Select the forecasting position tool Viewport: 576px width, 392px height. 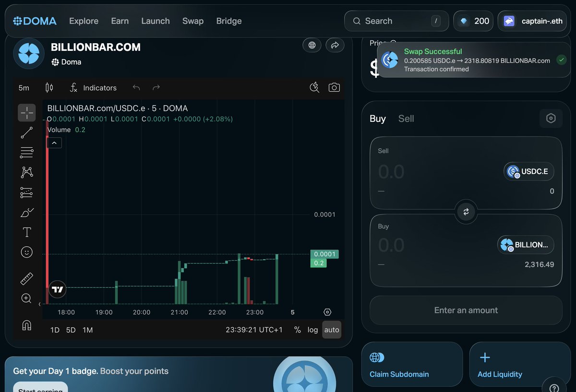(x=27, y=192)
